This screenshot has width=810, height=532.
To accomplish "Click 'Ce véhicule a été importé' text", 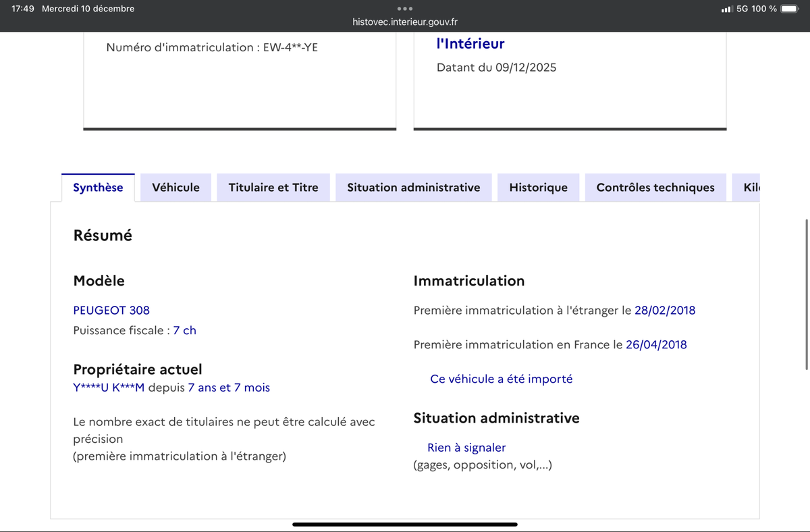I will (x=502, y=379).
